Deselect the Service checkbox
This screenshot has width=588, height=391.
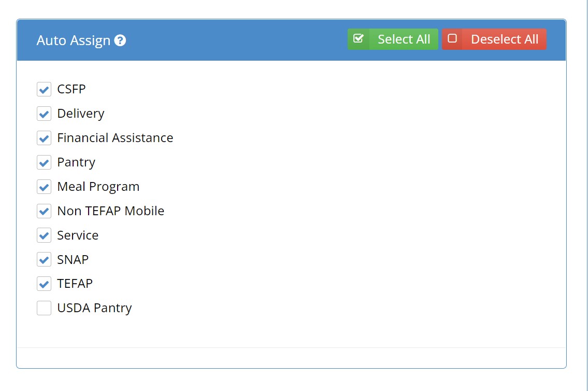click(44, 235)
